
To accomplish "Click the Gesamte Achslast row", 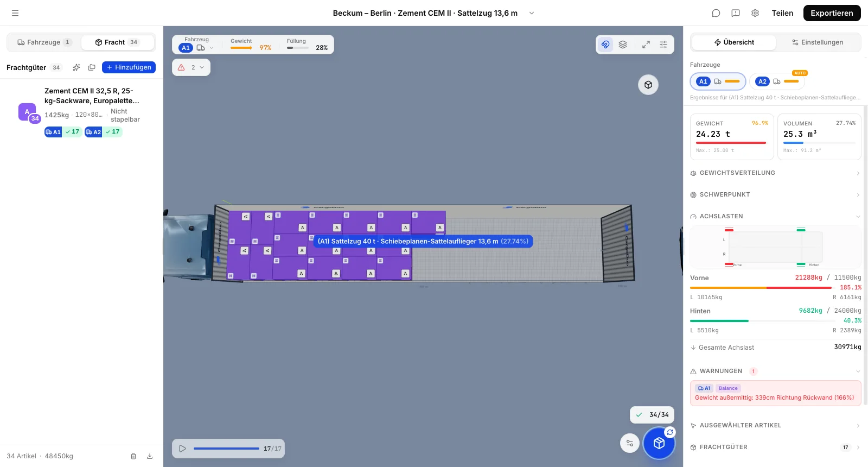I will [x=775, y=348].
